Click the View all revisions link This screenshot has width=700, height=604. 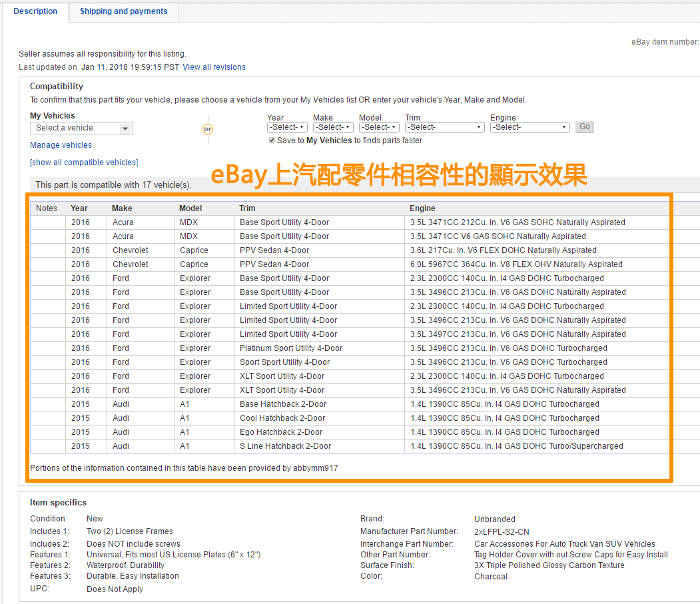(x=214, y=67)
